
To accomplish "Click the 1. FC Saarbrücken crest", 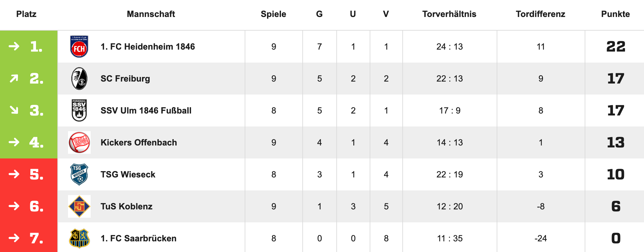I will tap(79, 238).
